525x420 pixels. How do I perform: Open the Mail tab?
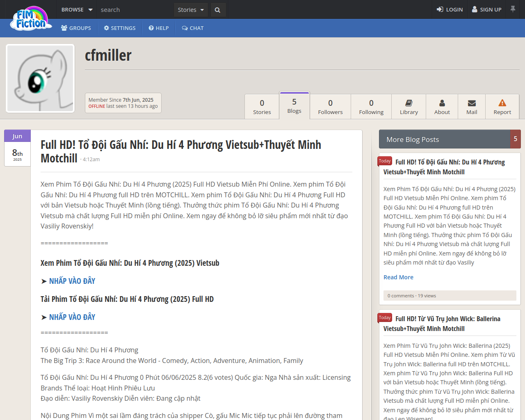pos(472,107)
